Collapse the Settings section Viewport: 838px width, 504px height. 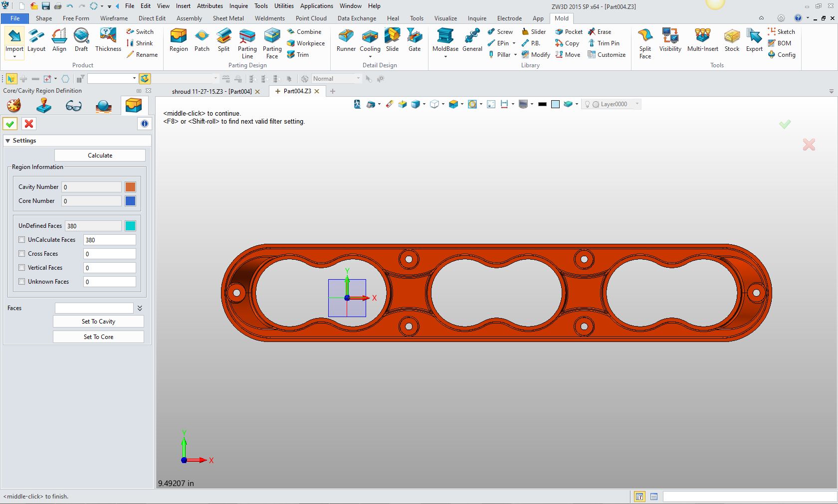[8, 141]
